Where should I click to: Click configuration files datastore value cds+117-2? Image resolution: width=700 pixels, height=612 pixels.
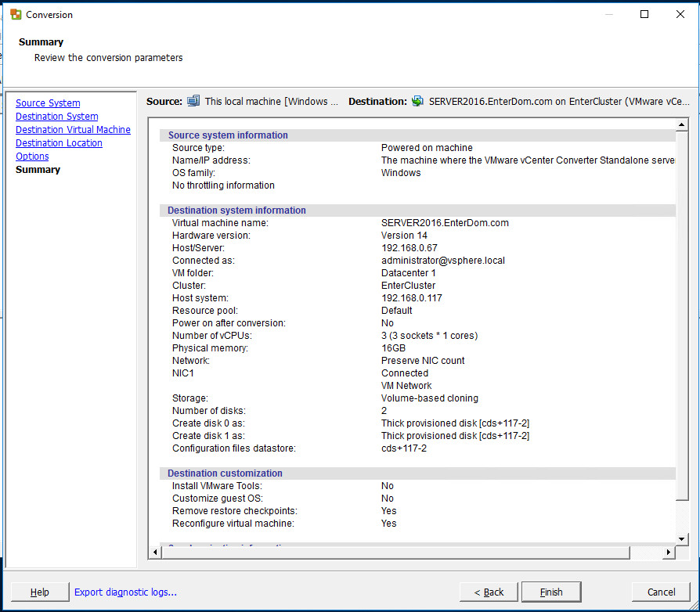click(404, 448)
